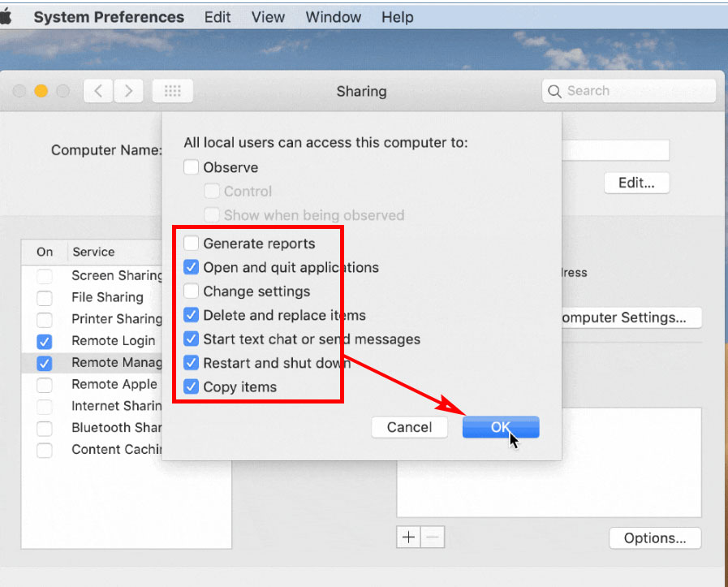This screenshot has height=587, width=728.
Task: Enable Change settings checkbox
Action: 191,291
